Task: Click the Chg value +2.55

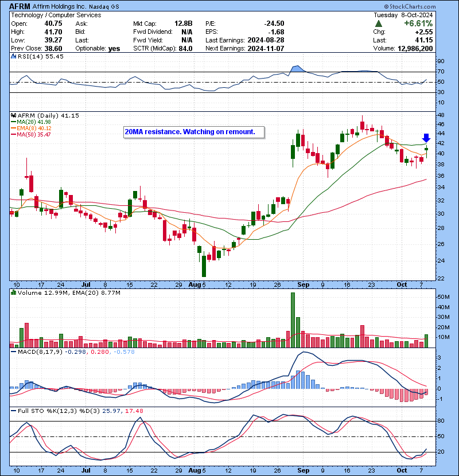Action: 423,32
